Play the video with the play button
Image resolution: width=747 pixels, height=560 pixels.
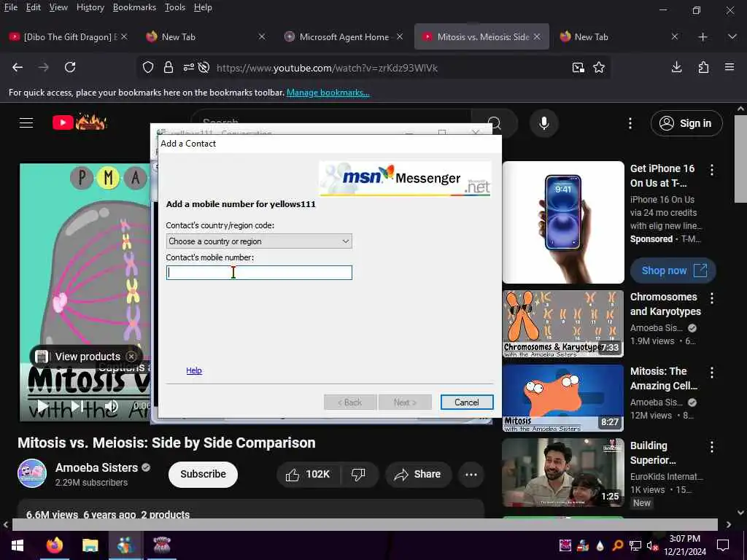(43, 407)
